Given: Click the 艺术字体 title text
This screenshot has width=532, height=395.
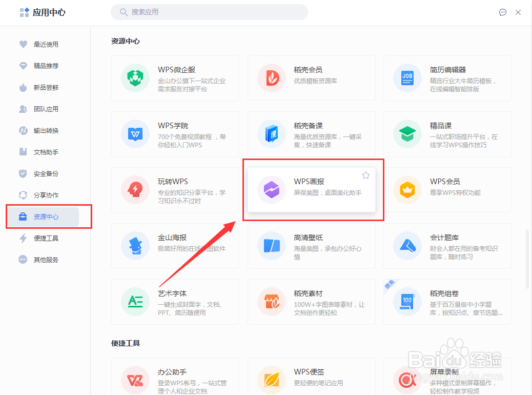Looking at the screenshot, I should point(172,293).
